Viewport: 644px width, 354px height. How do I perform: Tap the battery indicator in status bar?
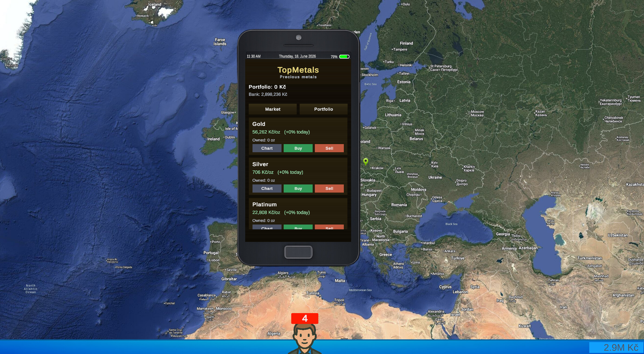coord(344,57)
